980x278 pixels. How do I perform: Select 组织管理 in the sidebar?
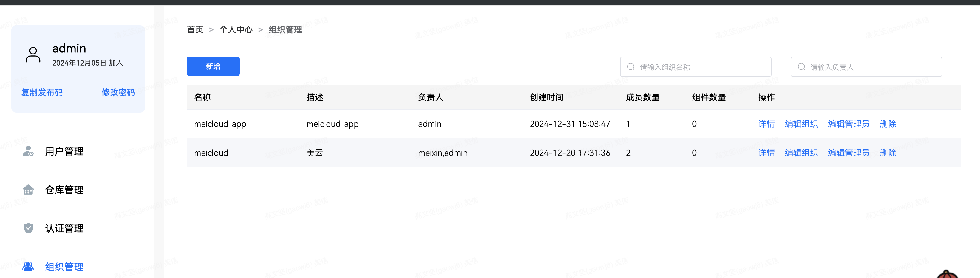[64, 267]
